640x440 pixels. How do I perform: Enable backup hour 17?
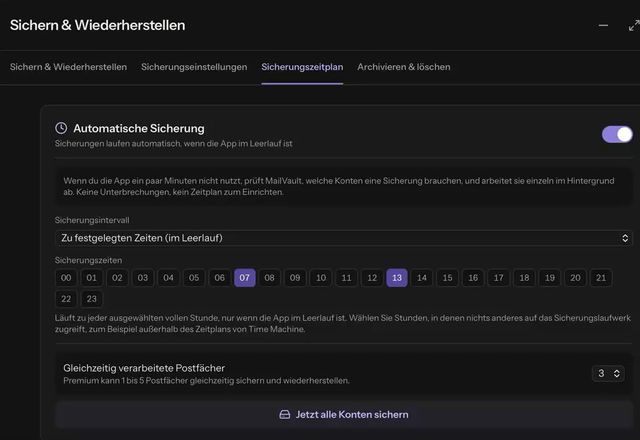(x=498, y=278)
